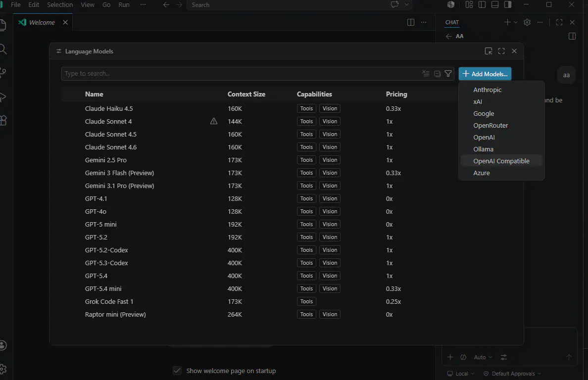Open the Customize Layout icon in the title bar
The width and height of the screenshot is (588, 380).
click(x=469, y=4)
